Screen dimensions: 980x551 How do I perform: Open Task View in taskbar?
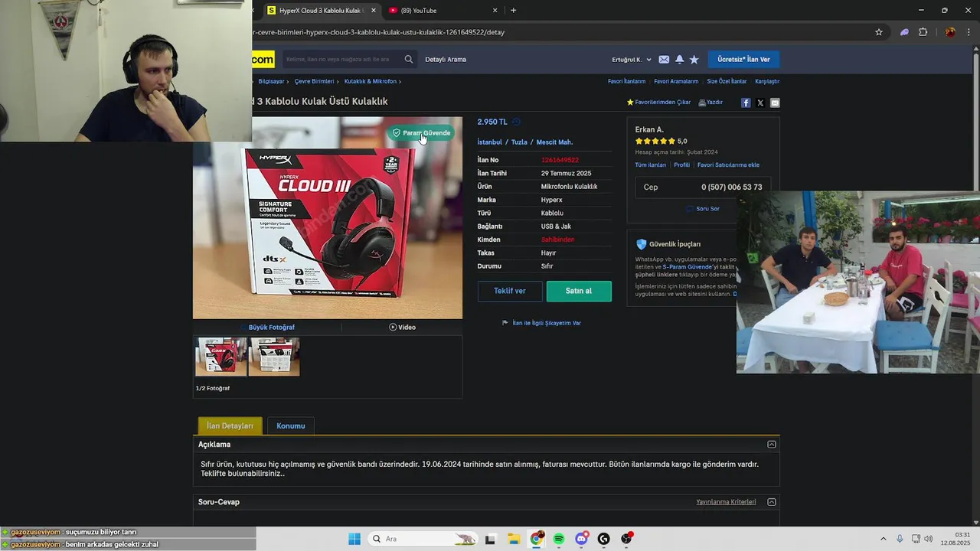[491, 539]
